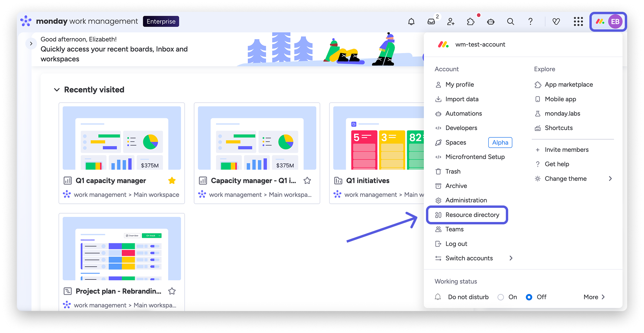644x333 pixels.
Task: Star the Capacity manager - Q1 board
Action: [307, 181]
